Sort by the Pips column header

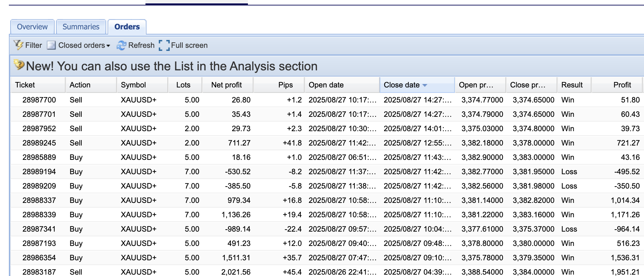tap(285, 85)
